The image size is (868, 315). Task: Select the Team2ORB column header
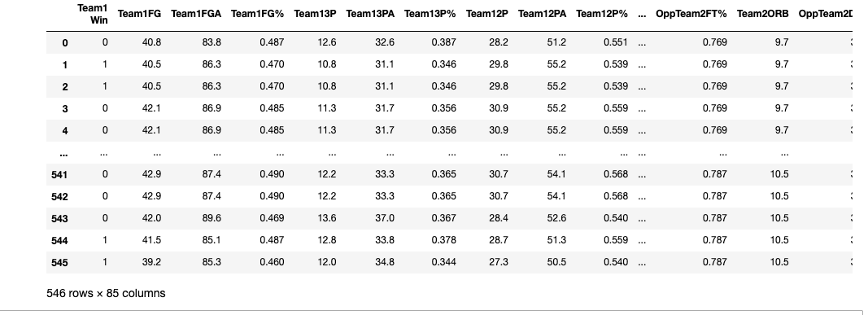(763, 14)
